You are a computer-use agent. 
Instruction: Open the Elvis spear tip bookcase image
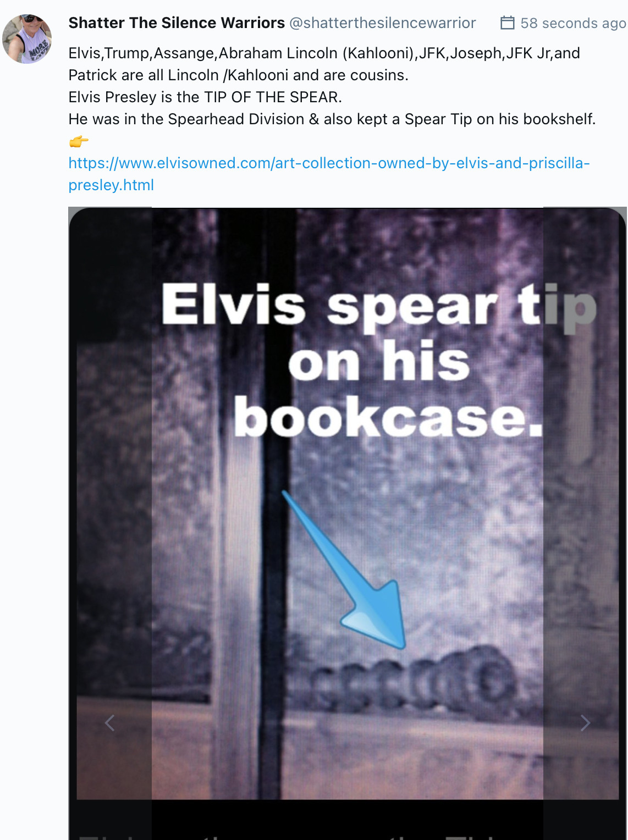click(348, 503)
